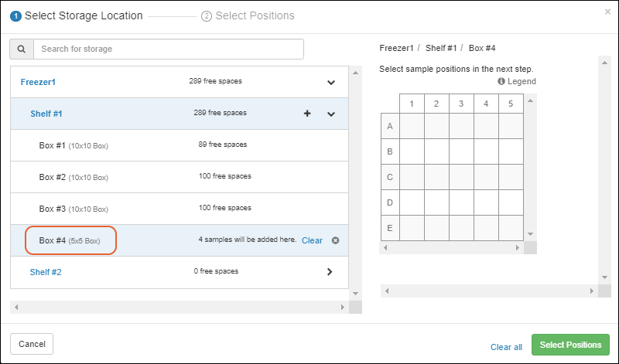Click grid cell A1 in box preview

412,127
